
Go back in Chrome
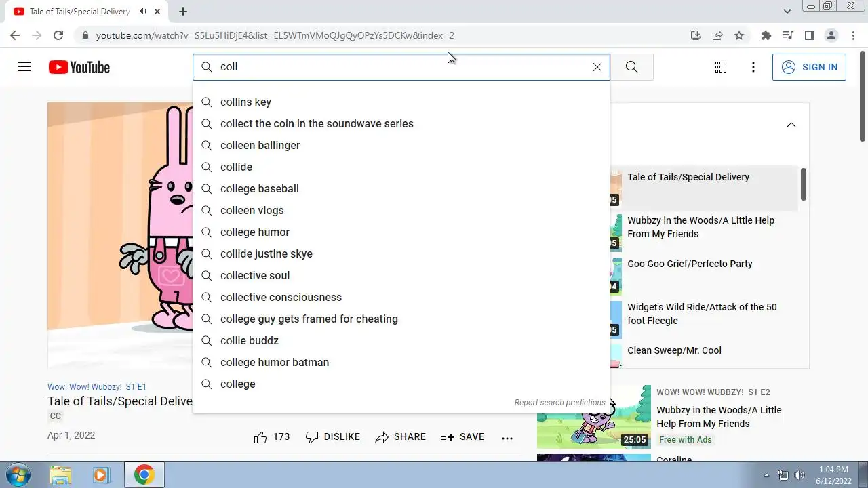coord(15,35)
